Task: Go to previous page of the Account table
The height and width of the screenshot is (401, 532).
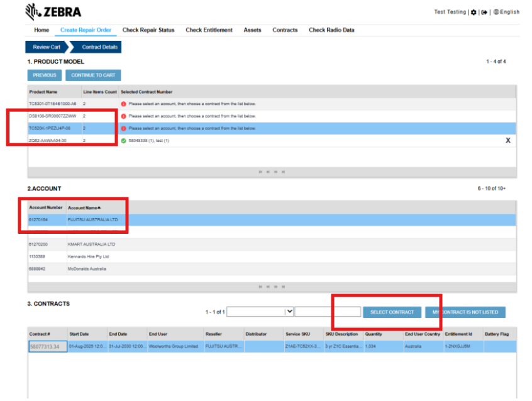Action: pos(268,287)
